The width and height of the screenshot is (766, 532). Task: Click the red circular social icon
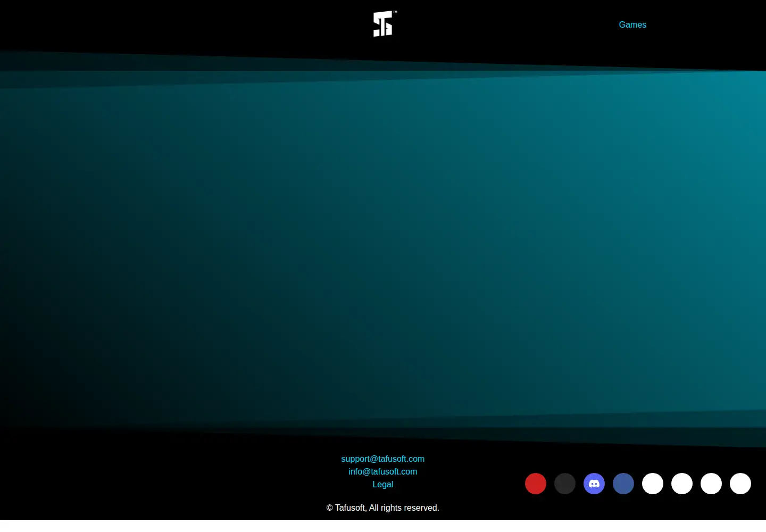tap(536, 484)
